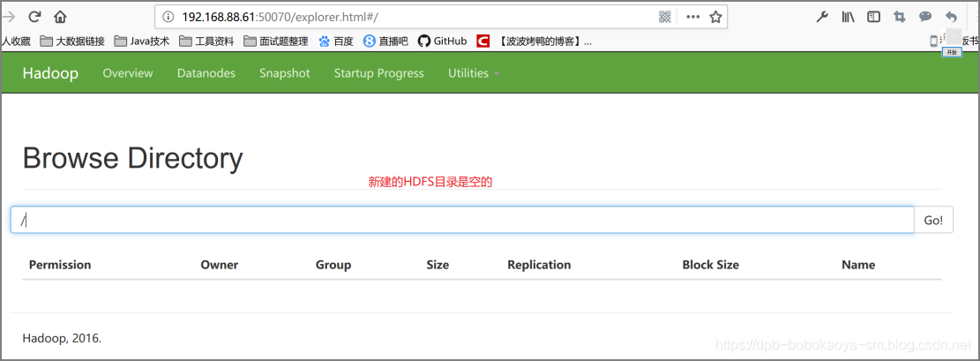Click the Size column header

pyautogui.click(x=438, y=265)
